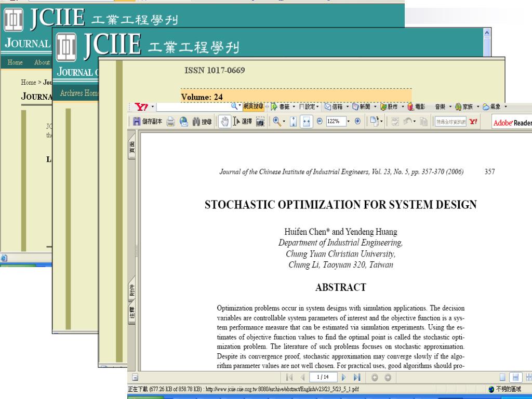Toggle the Fit Width view button
532x399 pixels.
click(x=307, y=122)
